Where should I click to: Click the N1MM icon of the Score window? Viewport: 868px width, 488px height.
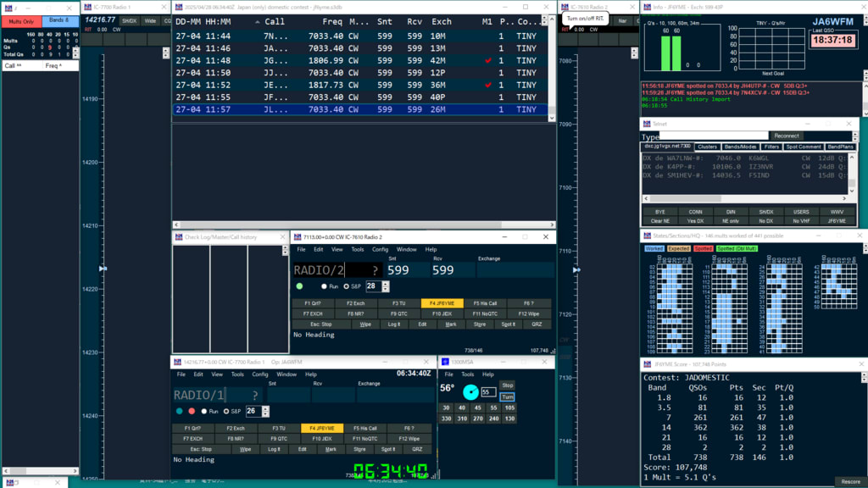(647, 364)
